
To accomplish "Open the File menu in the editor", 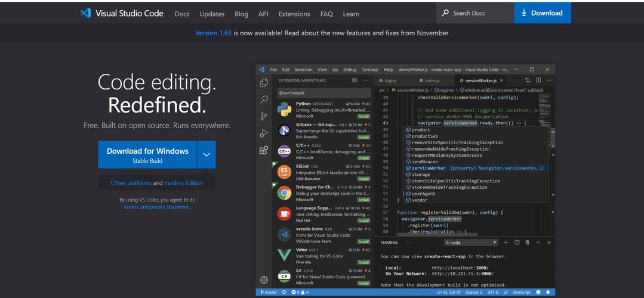I will (x=273, y=70).
